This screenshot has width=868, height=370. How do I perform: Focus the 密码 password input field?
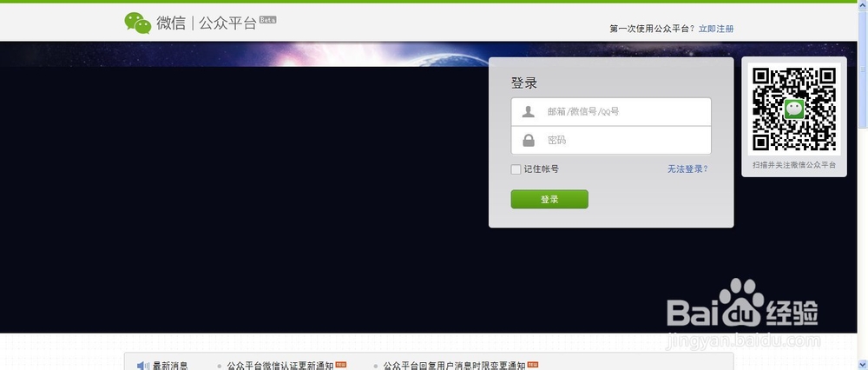pyautogui.click(x=610, y=141)
